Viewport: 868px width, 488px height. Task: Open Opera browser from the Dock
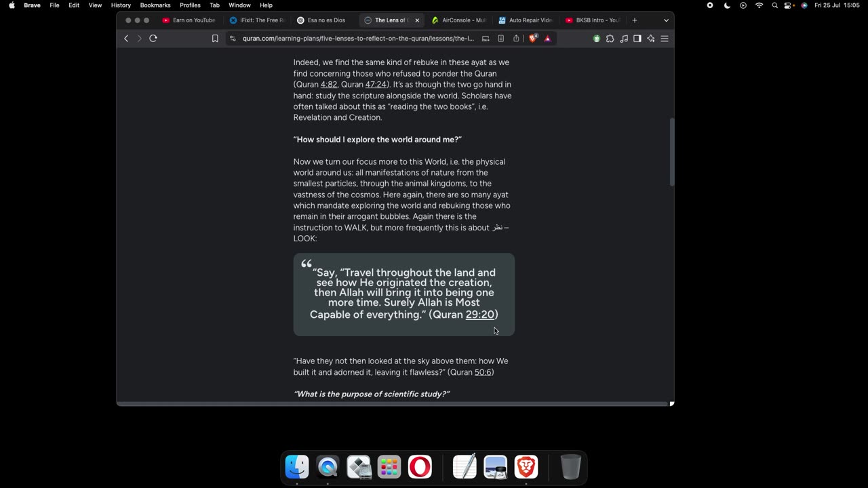click(420, 467)
